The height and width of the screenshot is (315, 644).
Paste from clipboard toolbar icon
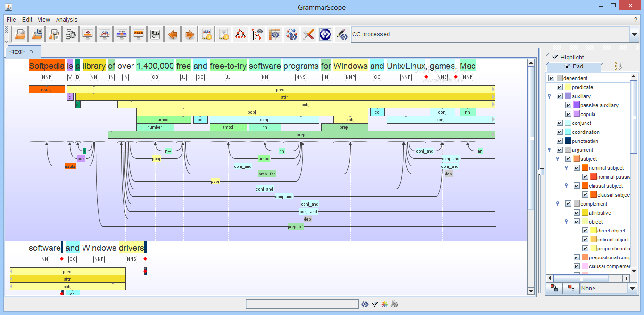click(x=54, y=34)
